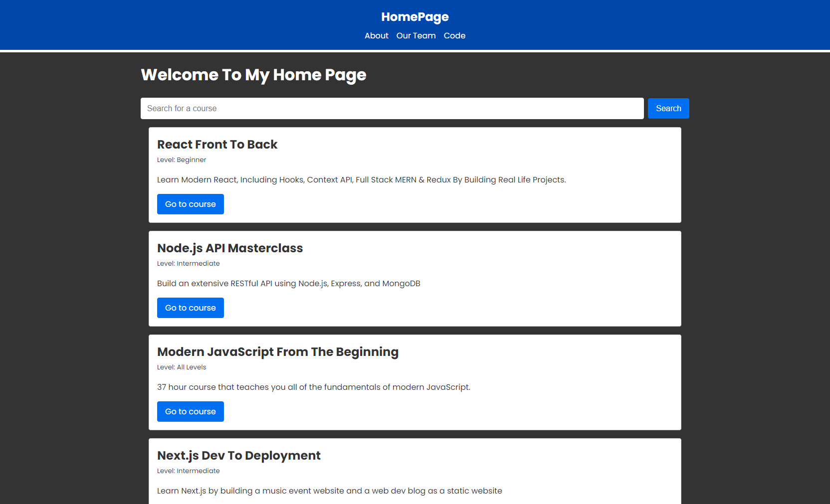The width and height of the screenshot is (830, 504).
Task: Click the Next.js Dev To Deployment title
Action: coord(238,456)
